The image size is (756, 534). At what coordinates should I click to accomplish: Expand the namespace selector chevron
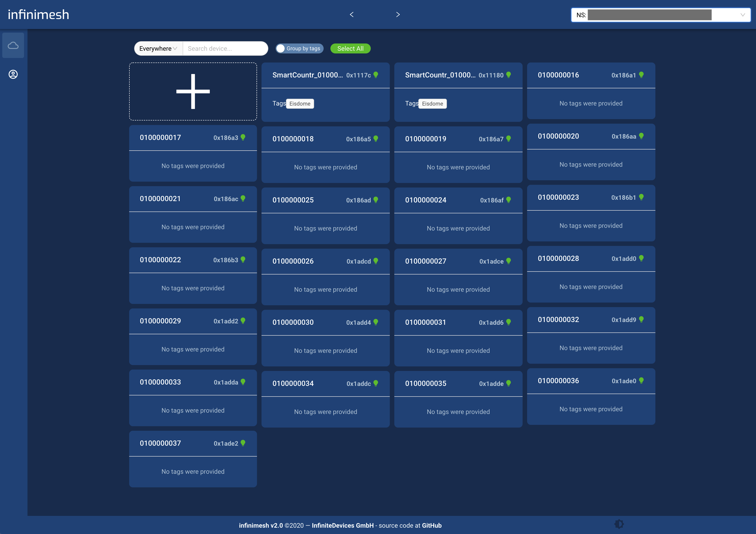pos(743,15)
